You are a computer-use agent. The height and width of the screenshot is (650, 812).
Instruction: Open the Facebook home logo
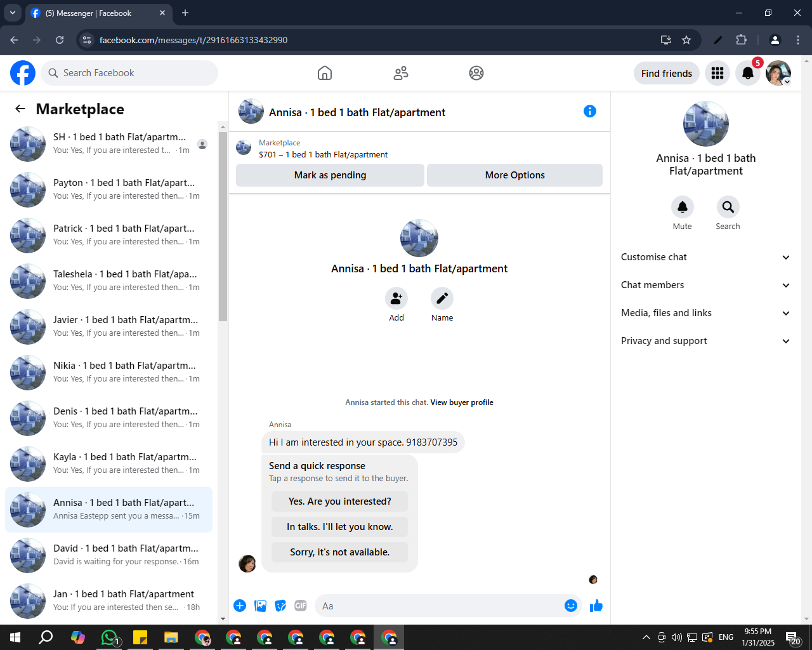pos(23,73)
